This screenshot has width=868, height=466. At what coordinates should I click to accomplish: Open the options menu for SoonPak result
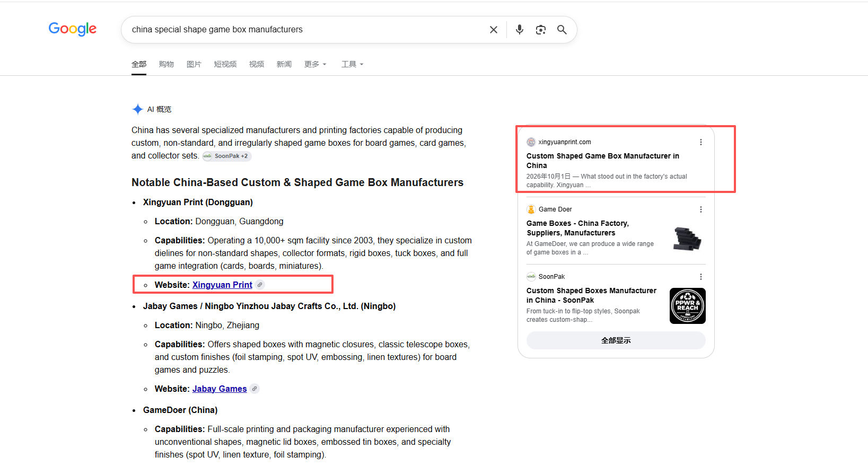(701, 277)
